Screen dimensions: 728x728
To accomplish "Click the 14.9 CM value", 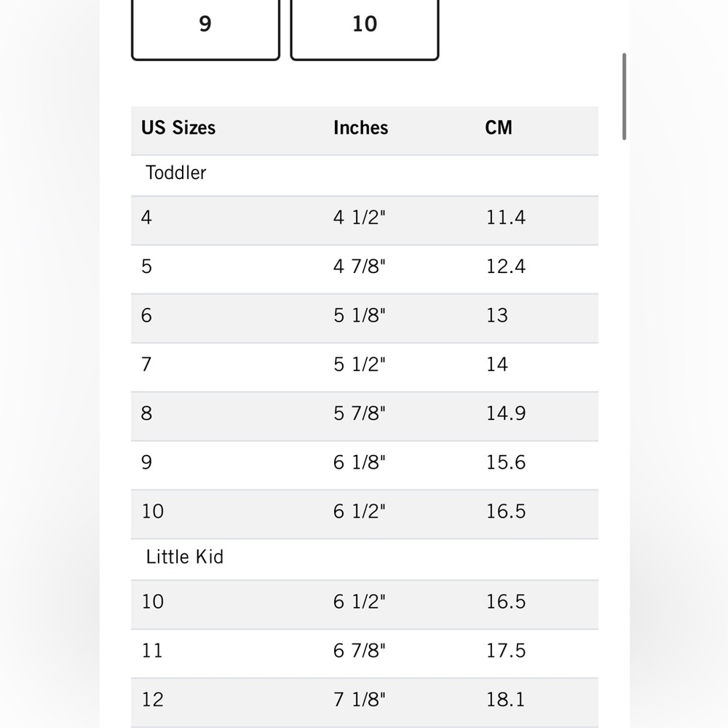I will [x=506, y=414].
